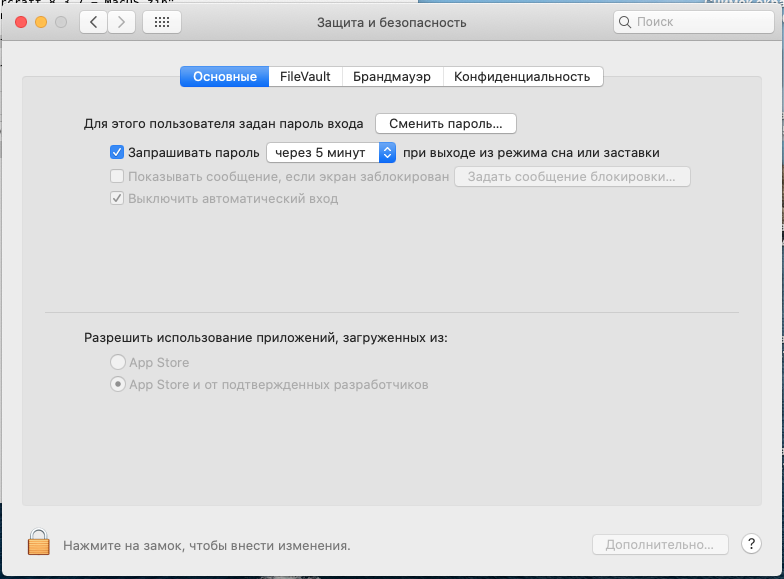This screenshot has height=579, width=784.
Task: Toggle "Выключить автоматический вход" checkbox
Action: point(116,199)
